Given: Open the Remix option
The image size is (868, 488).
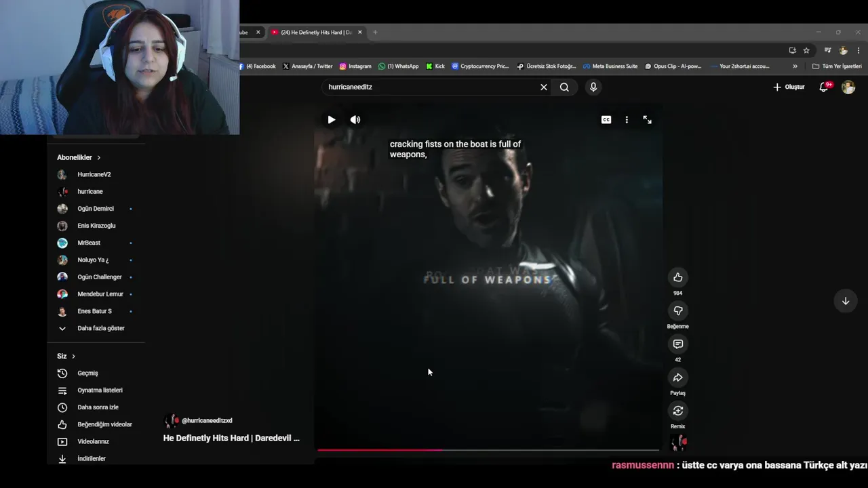Looking at the screenshot, I should (x=677, y=410).
